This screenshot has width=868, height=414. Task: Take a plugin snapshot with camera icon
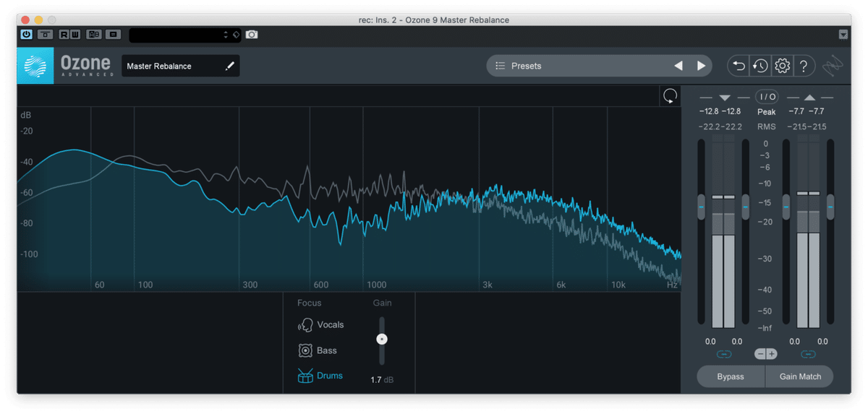coord(251,35)
